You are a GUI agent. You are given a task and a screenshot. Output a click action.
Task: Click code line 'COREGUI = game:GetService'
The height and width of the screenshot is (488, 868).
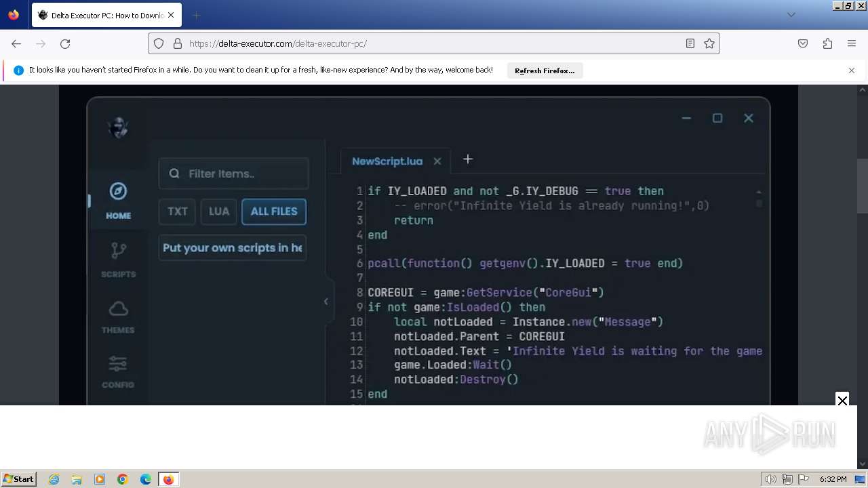pyautogui.click(x=486, y=293)
